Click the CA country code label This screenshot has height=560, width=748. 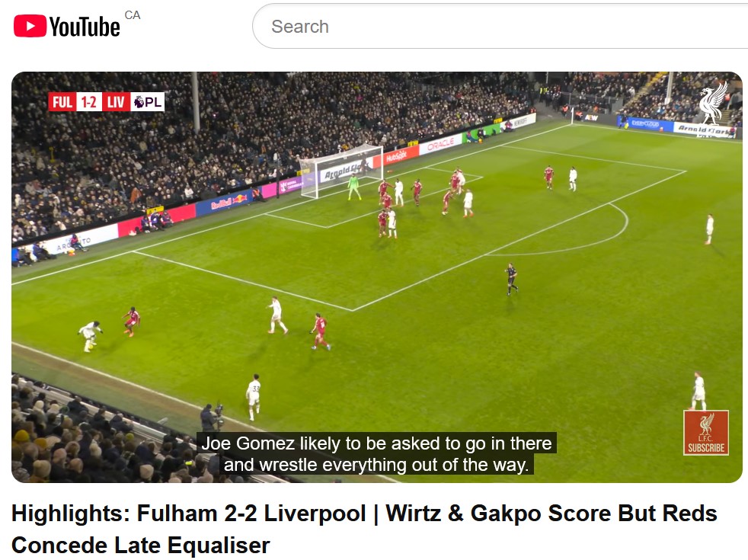click(132, 15)
